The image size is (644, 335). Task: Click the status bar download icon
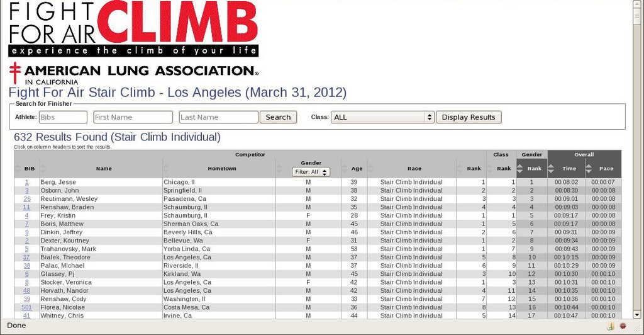point(611,326)
